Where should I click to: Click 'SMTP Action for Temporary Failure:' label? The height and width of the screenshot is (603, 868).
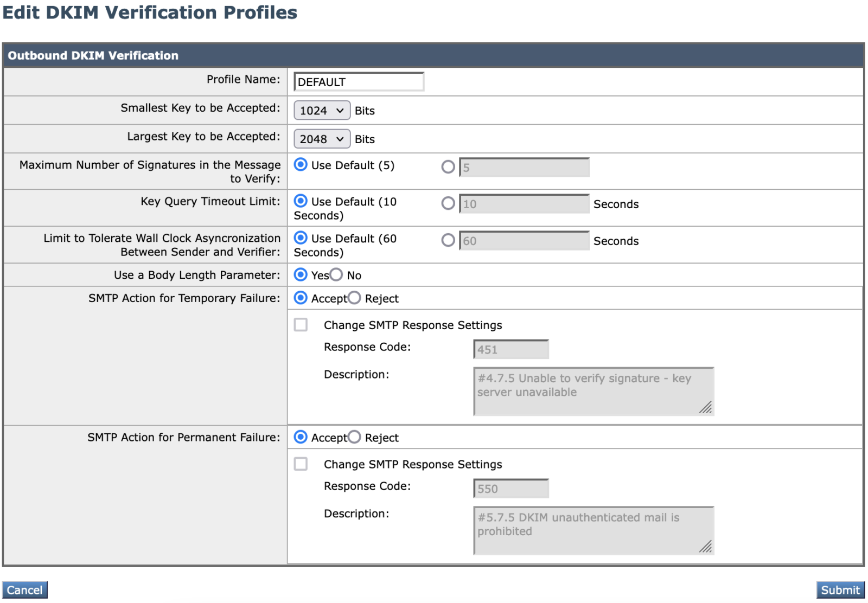[x=184, y=298]
